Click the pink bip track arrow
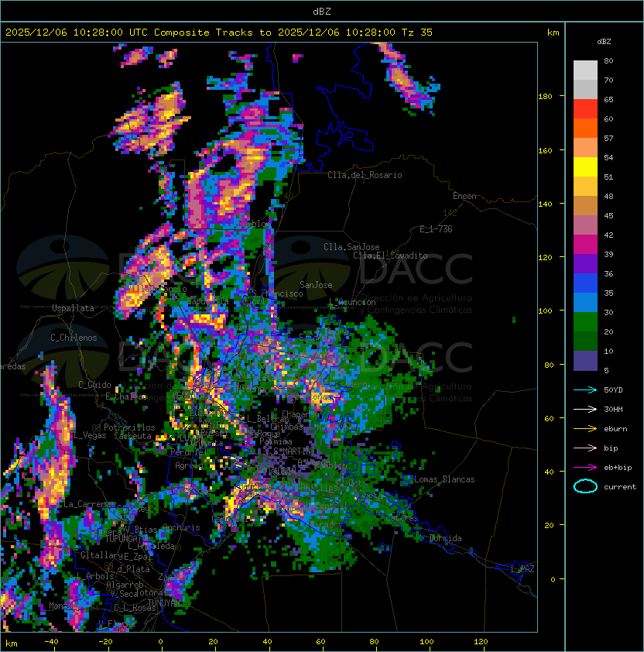 coord(585,448)
